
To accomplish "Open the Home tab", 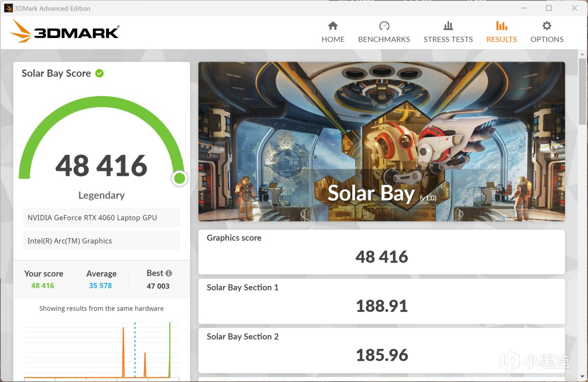I will [x=333, y=32].
